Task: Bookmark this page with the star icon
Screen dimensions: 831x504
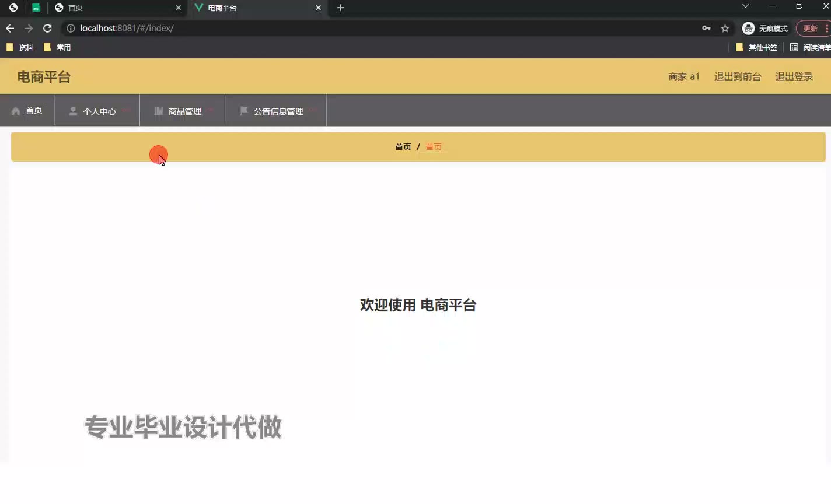Action: [x=725, y=28]
